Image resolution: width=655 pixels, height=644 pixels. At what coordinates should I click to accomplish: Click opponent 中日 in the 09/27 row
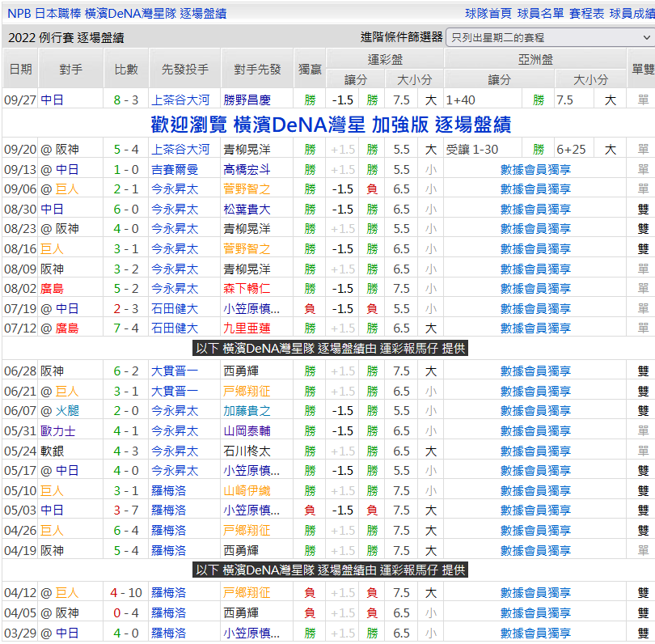[x=53, y=100]
